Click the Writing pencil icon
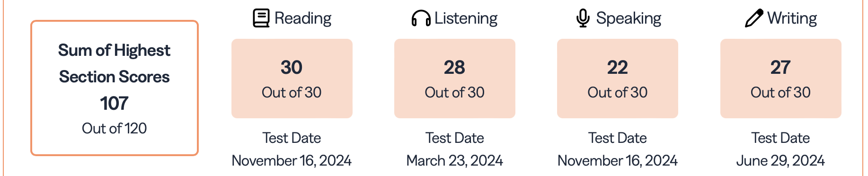 click(x=754, y=18)
